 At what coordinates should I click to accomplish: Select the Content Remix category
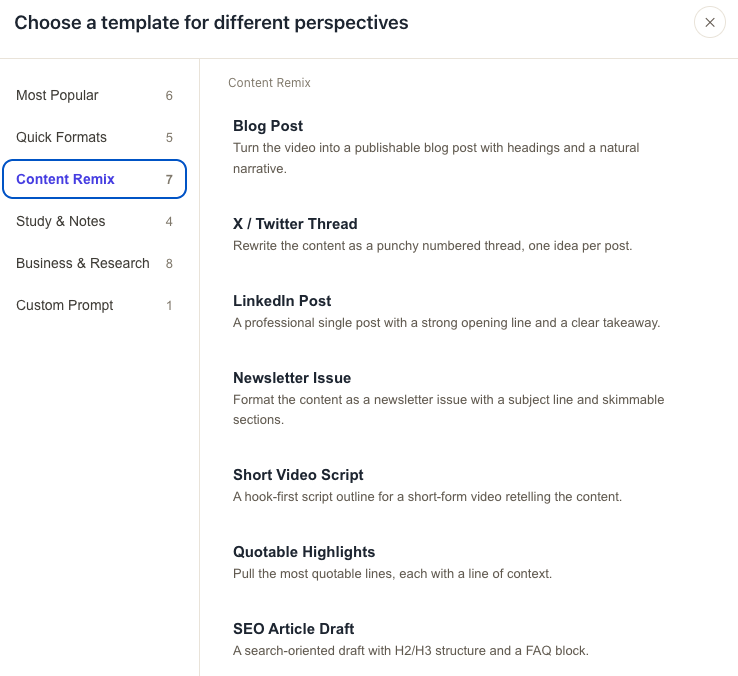94,179
